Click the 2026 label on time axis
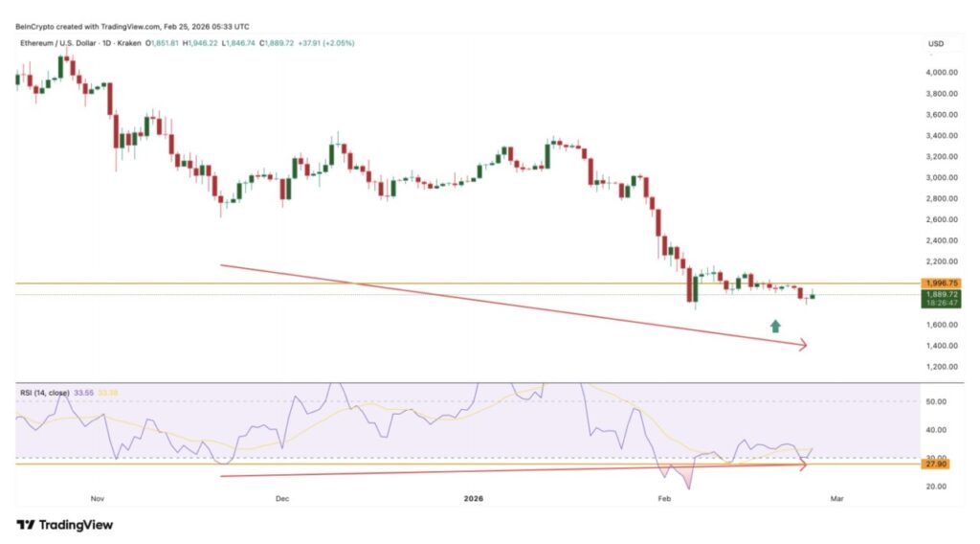 click(473, 499)
